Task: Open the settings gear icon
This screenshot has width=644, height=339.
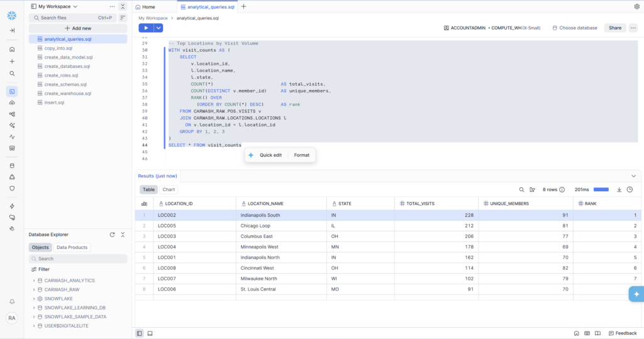Action: tap(636, 6)
